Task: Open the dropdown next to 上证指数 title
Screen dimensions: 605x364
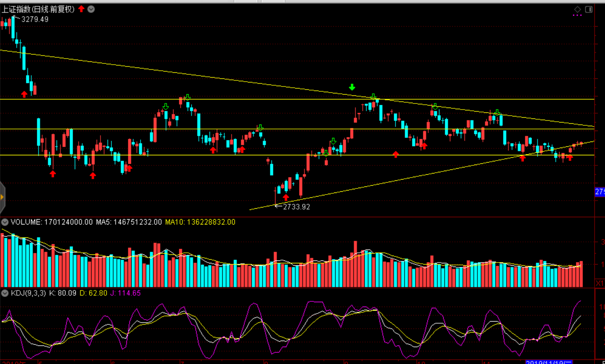Action: pos(91,9)
